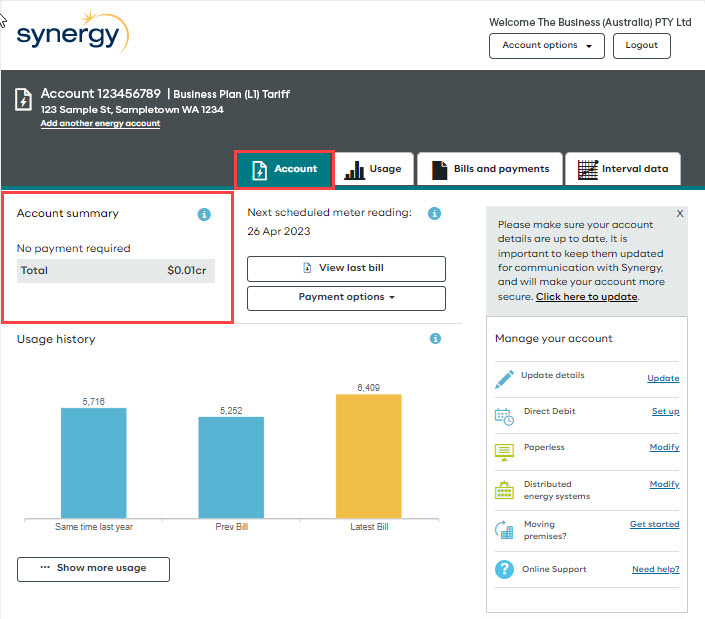Click the energy account document icon beside Account 123456789

(23, 99)
